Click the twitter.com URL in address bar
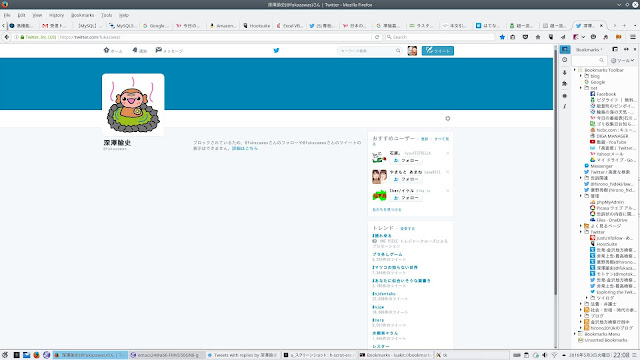This screenshot has height=360, width=640. (90, 37)
